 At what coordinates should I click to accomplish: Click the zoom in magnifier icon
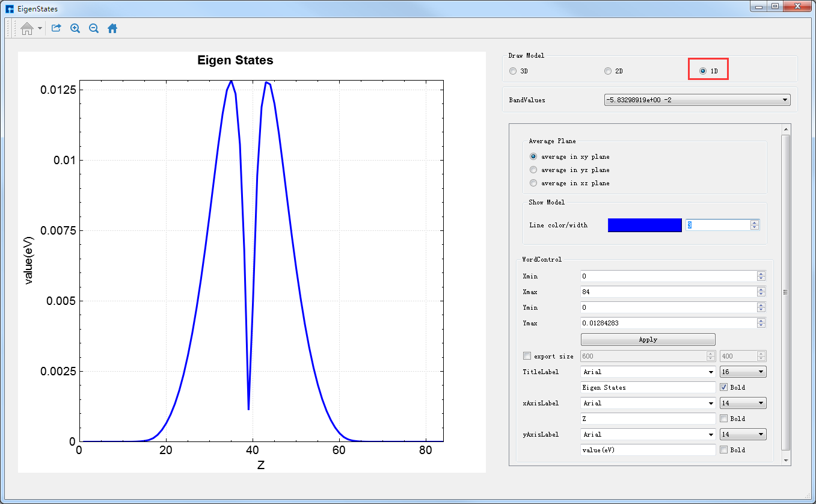[x=75, y=28]
